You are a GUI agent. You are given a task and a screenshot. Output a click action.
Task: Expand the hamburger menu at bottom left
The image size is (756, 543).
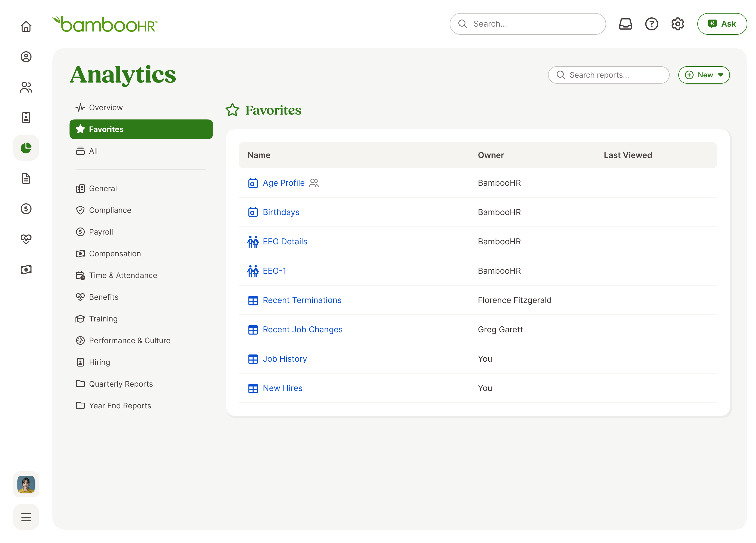pyautogui.click(x=26, y=517)
